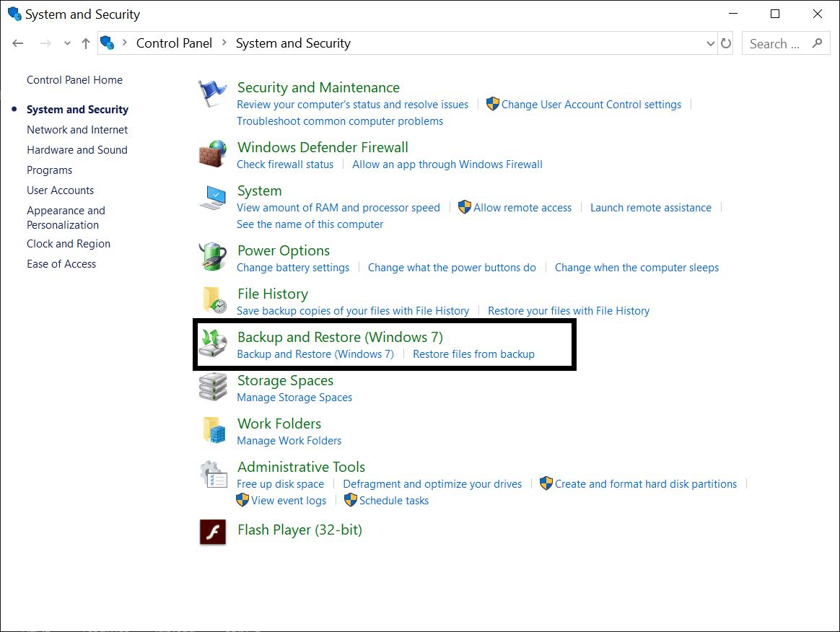This screenshot has width=840, height=632.
Task: Select the File History icon
Action: coord(212,300)
